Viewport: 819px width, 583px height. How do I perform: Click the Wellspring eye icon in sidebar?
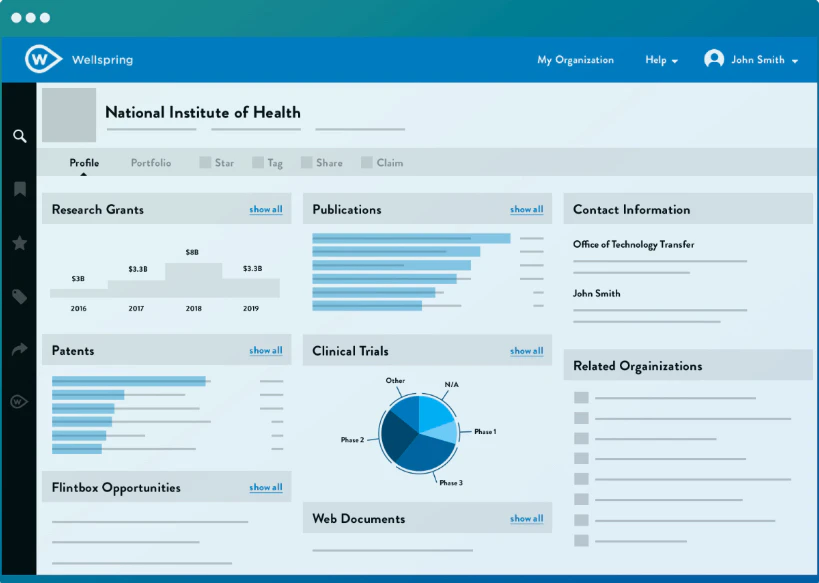point(19,402)
